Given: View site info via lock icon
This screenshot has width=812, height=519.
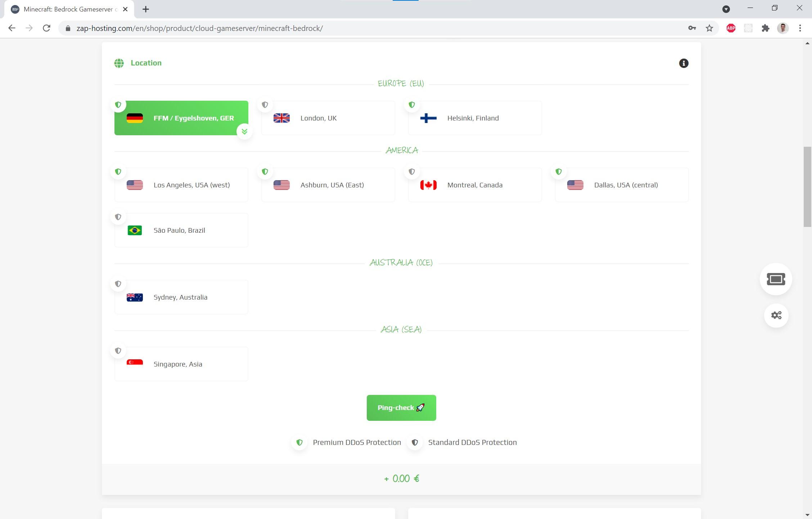Looking at the screenshot, I should [68, 28].
